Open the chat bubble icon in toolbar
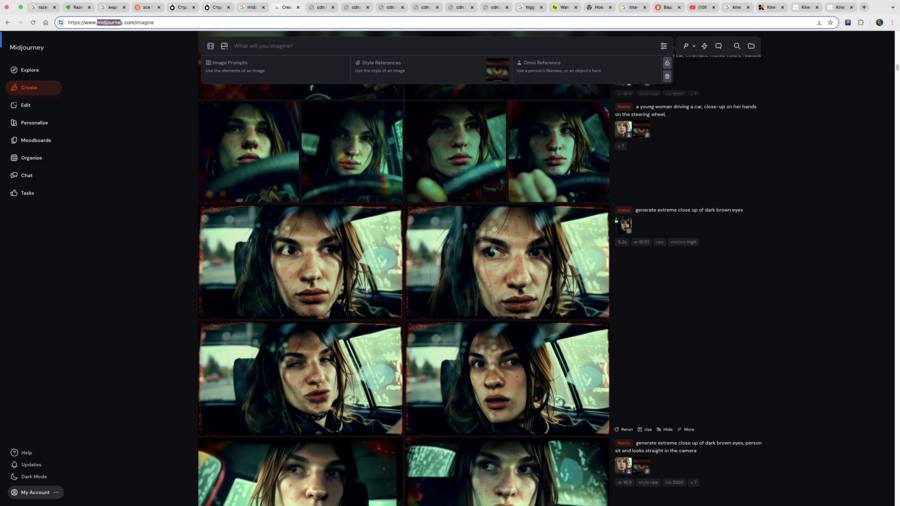The image size is (900, 506). 718,46
